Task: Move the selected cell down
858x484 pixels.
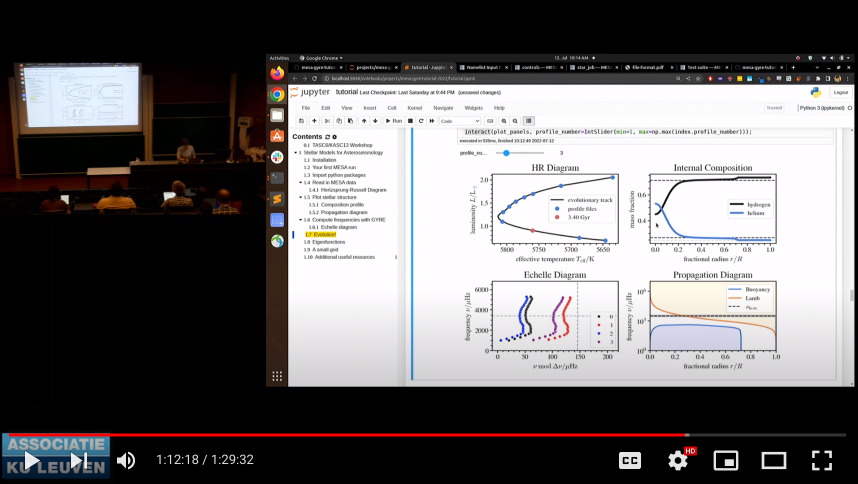Action: (x=375, y=121)
